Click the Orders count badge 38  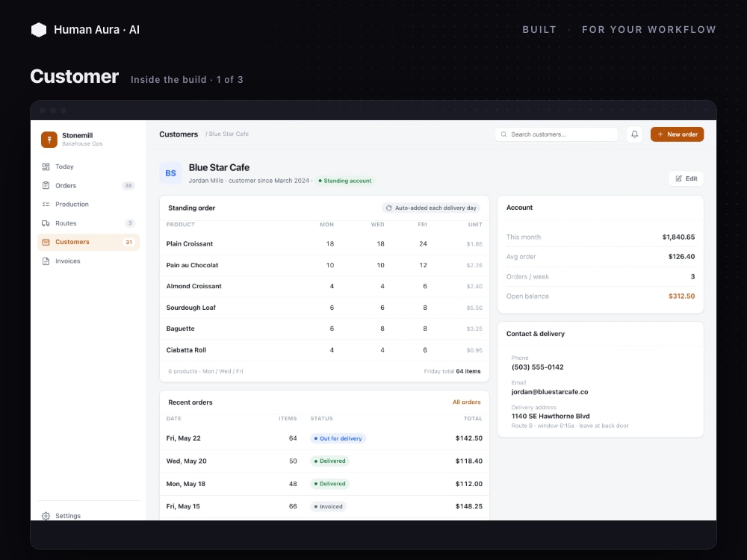point(128,186)
